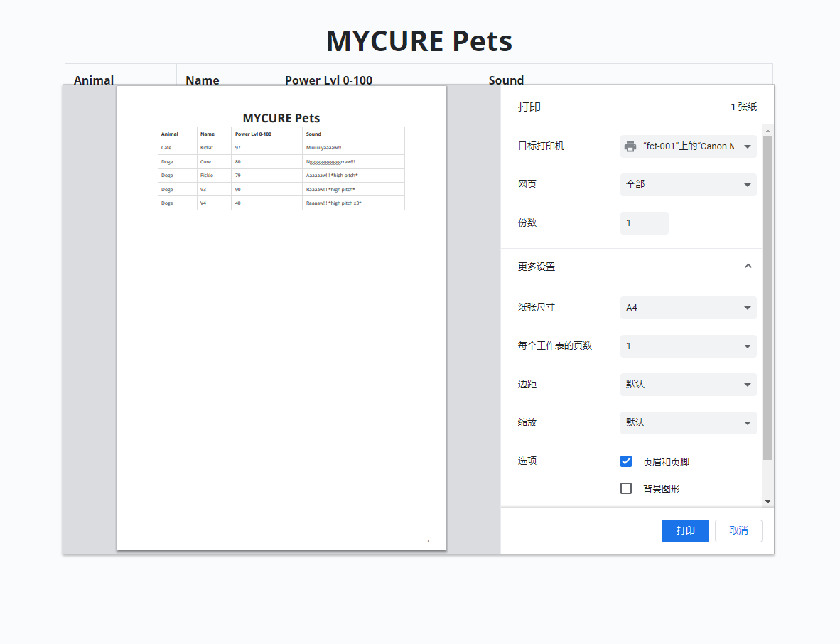840x644 pixels.
Task: Collapse the 更多设置 section chevron
Action: [x=748, y=267]
